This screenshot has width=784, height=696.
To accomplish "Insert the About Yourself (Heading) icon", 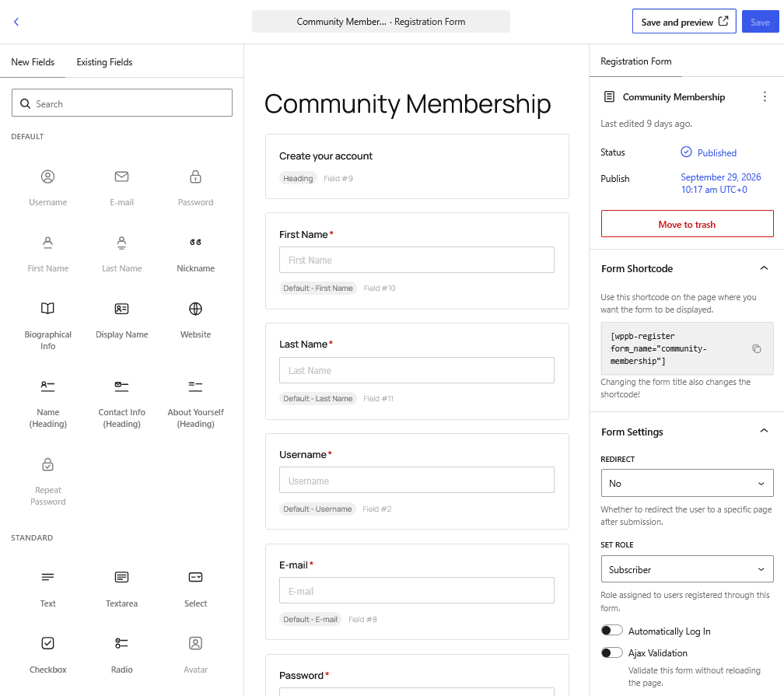I will pos(195,386).
